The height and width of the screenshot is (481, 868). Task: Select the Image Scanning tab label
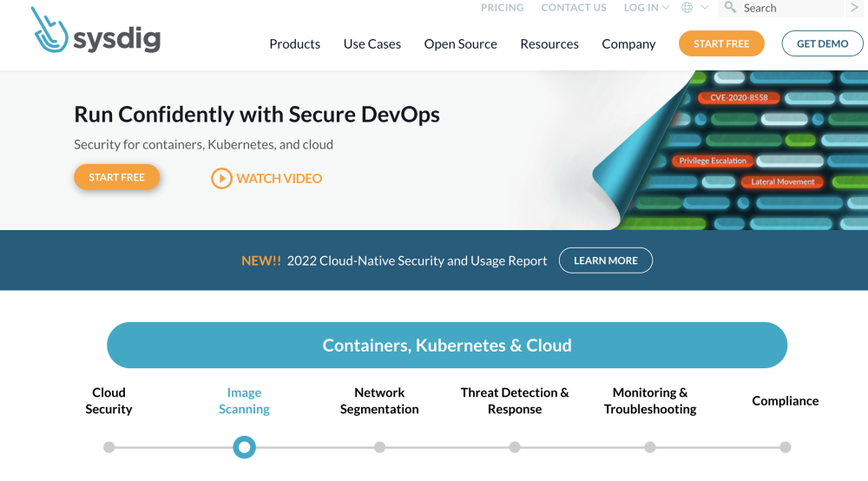[244, 401]
